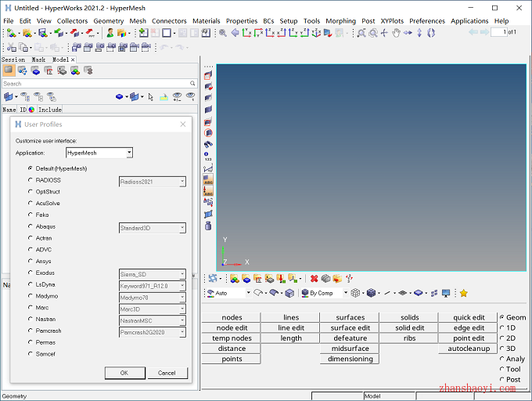Click the Save Model toolbar icon
The height and width of the screenshot is (401, 532).
(43, 33)
